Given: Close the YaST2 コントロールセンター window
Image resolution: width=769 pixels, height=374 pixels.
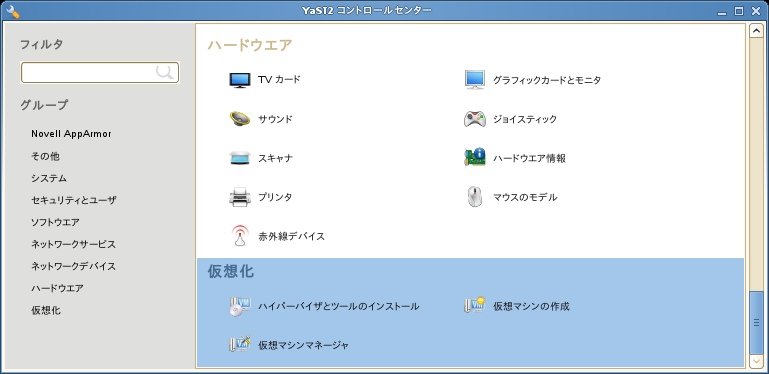Looking at the screenshot, I should tap(755, 11).
